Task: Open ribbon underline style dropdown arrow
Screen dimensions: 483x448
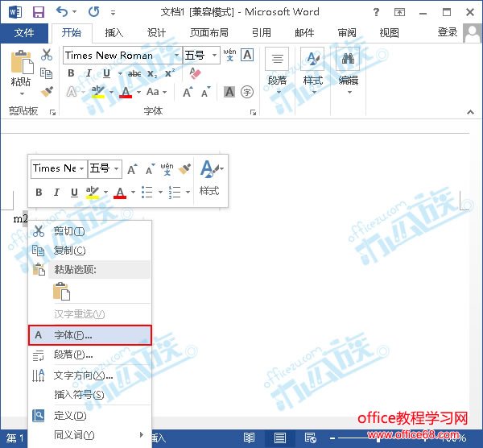Action: point(120,73)
